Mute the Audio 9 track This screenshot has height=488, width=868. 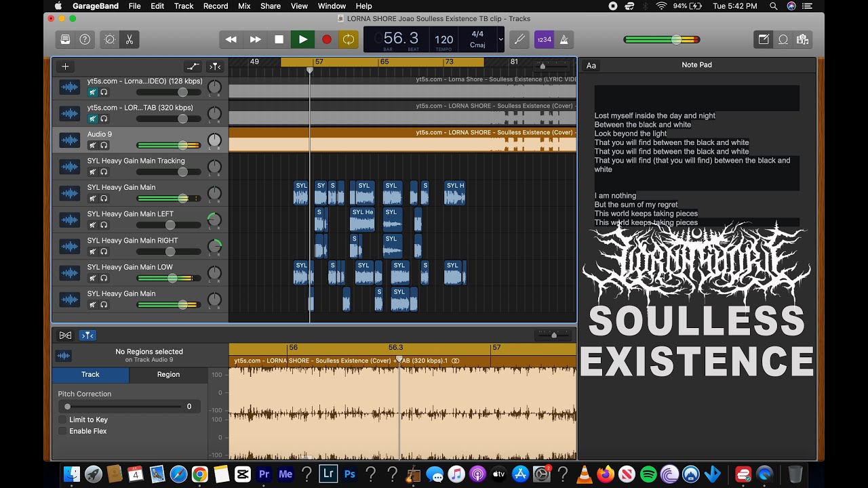click(x=93, y=145)
